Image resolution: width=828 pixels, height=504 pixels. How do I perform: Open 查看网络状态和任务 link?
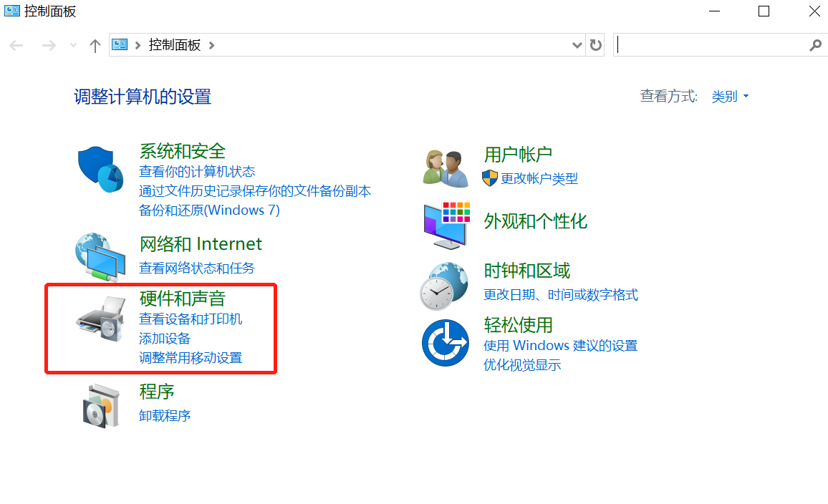coord(197,268)
